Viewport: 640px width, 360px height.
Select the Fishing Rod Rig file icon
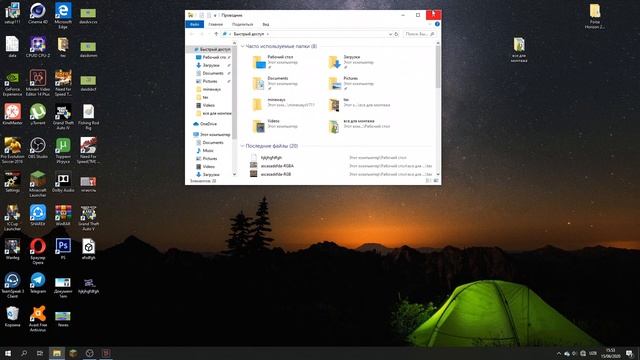pyautogui.click(x=88, y=117)
